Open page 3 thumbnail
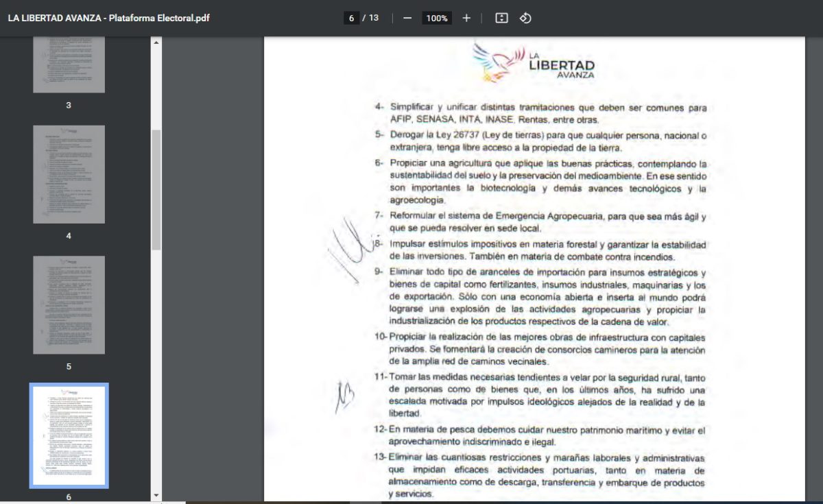The width and height of the screenshot is (823, 504). [x=69, y=65]
